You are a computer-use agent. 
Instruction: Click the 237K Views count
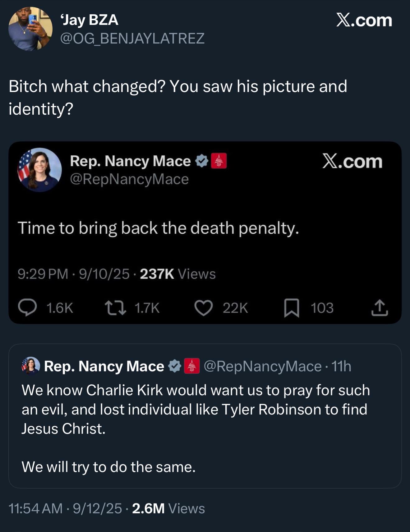[177, 274]
